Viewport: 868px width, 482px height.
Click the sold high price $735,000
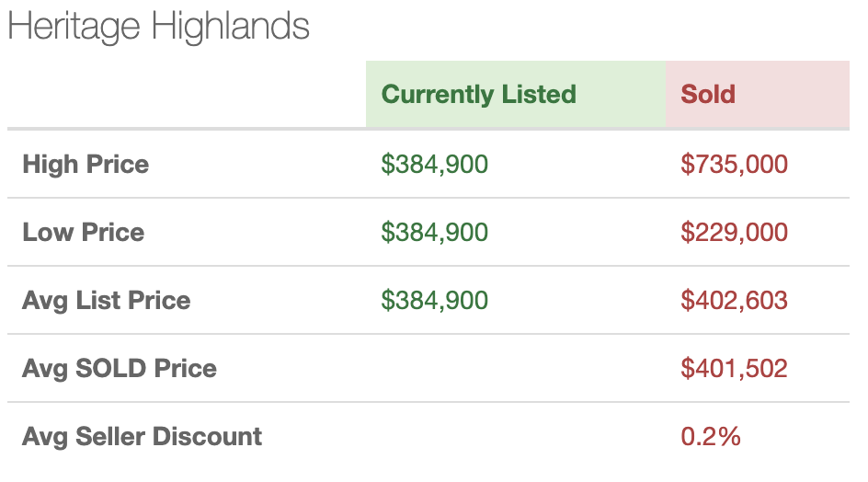[x=734, y=164]
